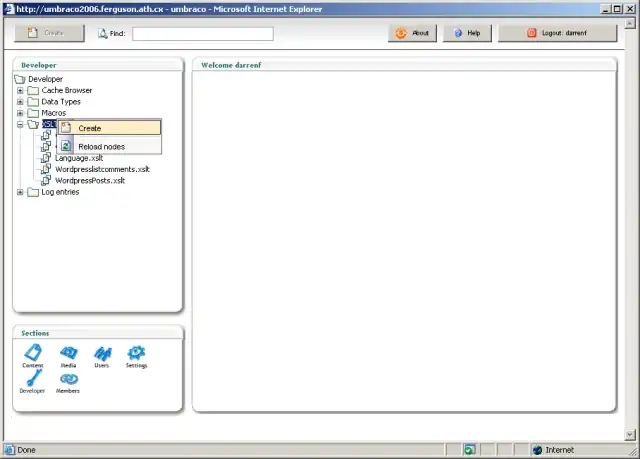Select Reload nodes in context menu
640x459 pixels.
(101, 147)
